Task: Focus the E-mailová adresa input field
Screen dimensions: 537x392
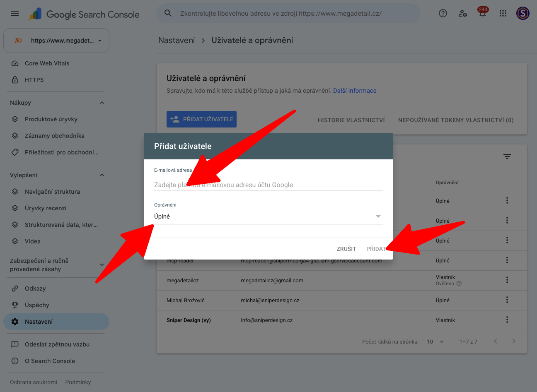Action: 268,185
